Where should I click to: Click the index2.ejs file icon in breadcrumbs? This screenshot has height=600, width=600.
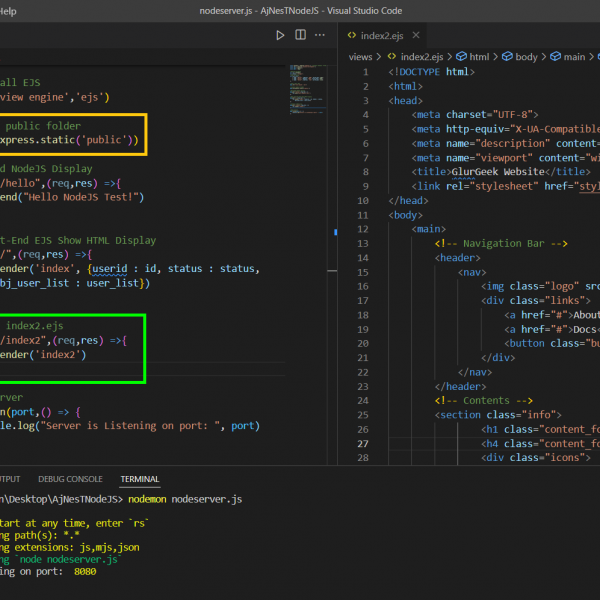pos(390,57)
